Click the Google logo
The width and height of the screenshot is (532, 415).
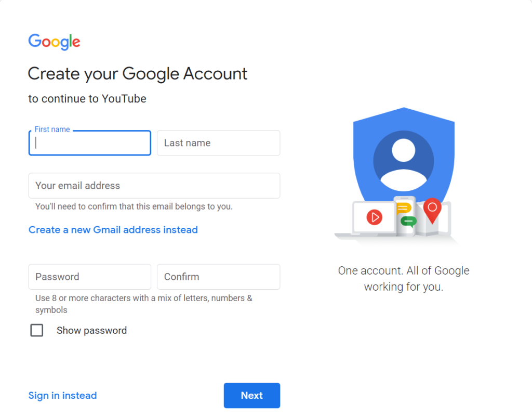click(54, 42)
